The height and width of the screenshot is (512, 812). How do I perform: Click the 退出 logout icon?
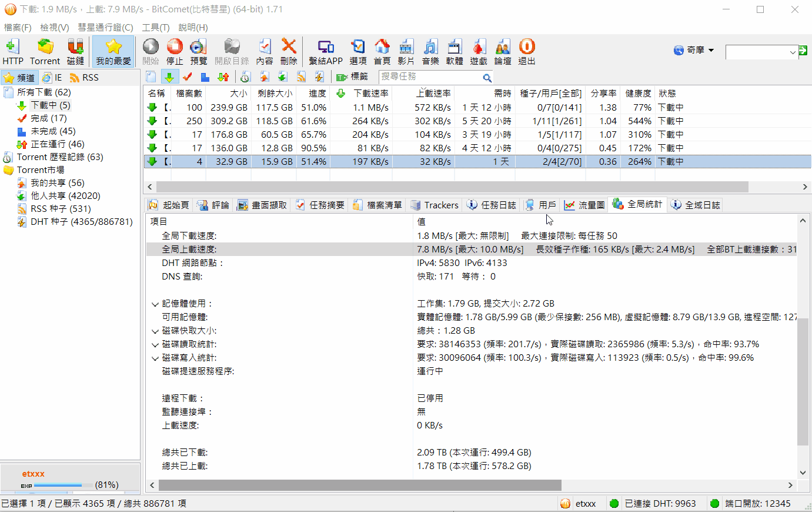tap(527, 52)
